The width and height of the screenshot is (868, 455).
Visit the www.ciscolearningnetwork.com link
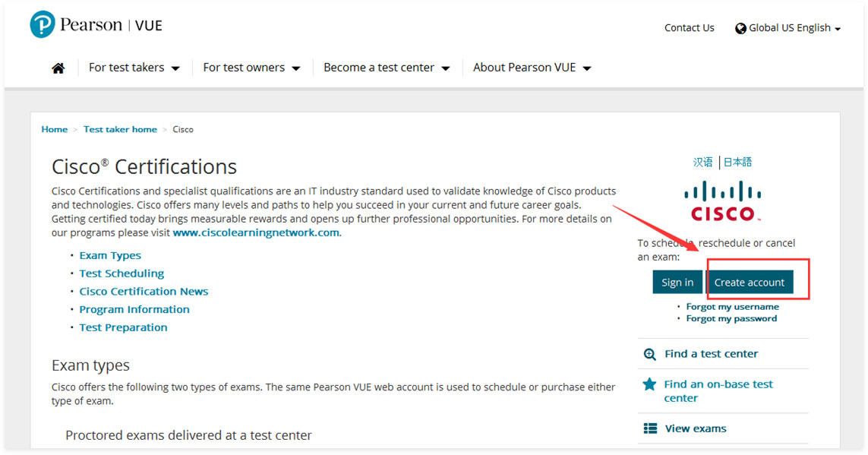[256, 233]
